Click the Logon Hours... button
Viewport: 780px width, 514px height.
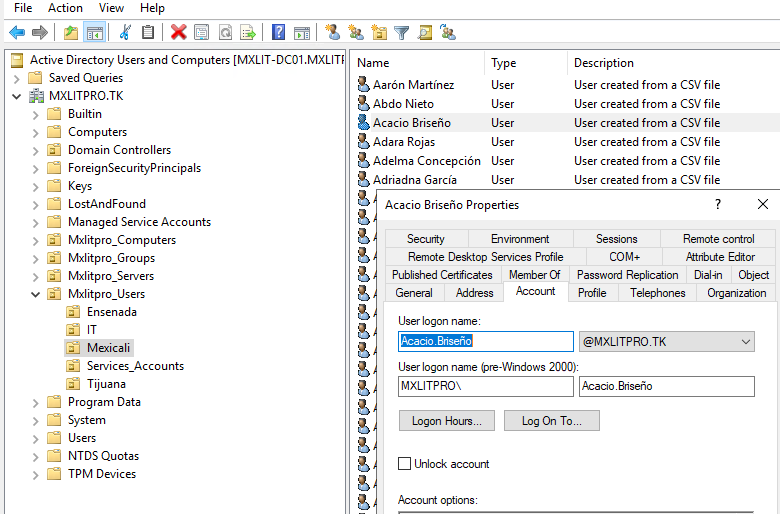pyautogui.click(x=446, y=421)
